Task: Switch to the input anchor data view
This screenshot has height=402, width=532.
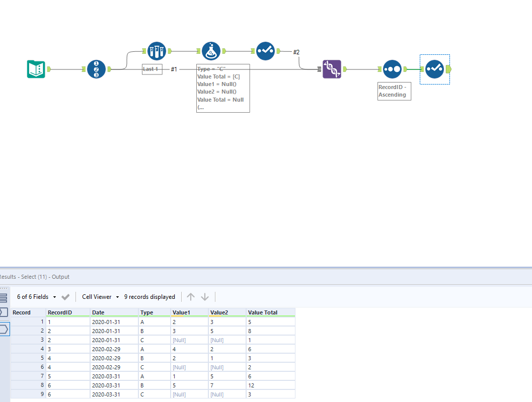Action: [x=4, y=312]
